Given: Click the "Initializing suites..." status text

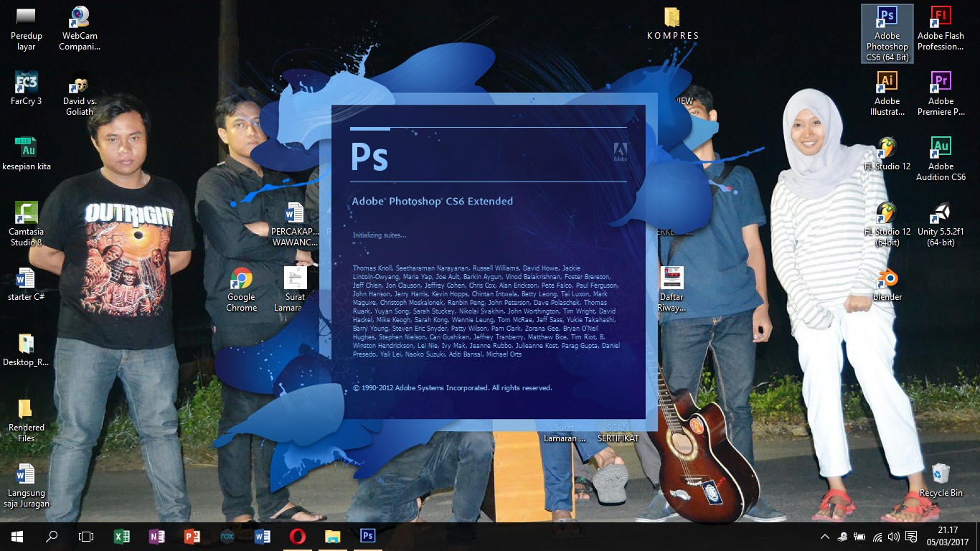Looking at the screenshot, I should (x=380, y=235).
